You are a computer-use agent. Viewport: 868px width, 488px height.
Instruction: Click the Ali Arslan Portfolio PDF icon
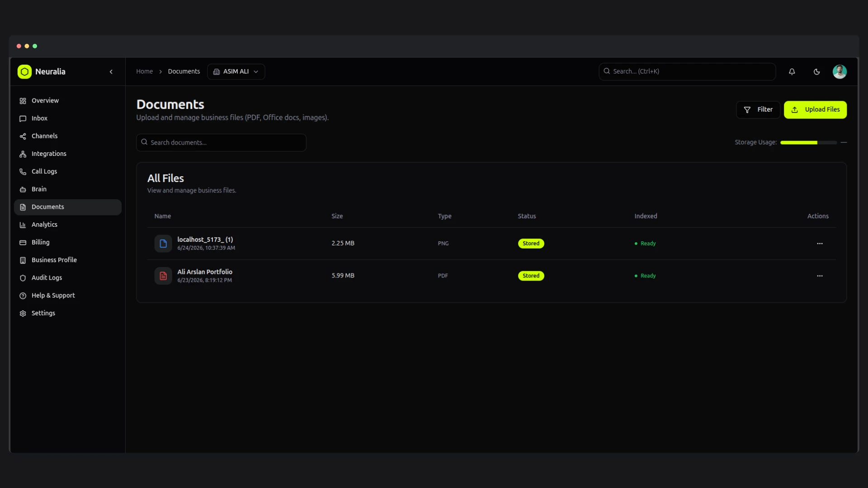163,276
